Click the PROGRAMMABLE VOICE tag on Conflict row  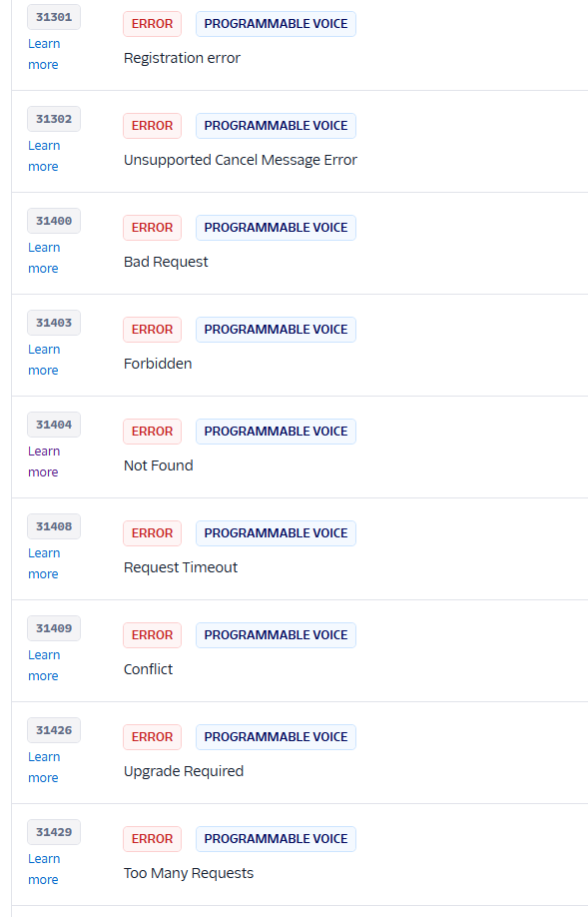[276, 635]
